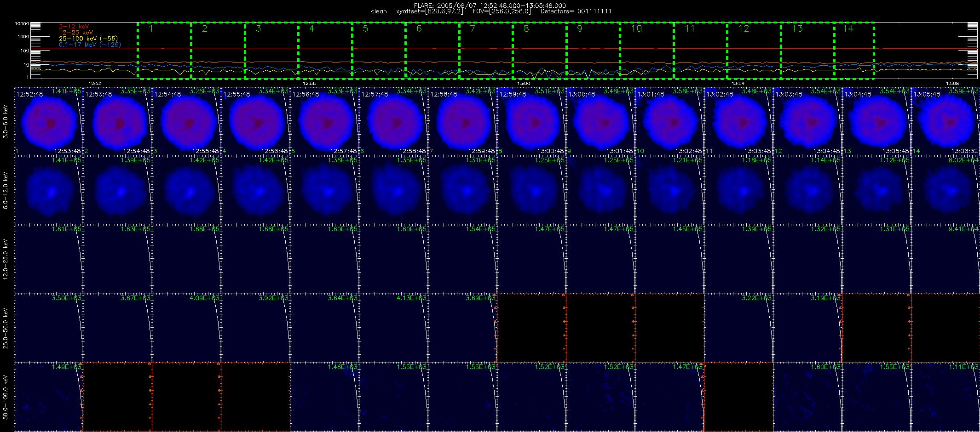Select interval 3 box in the light curve
This screenshot has height=432, width=980.
271,51
